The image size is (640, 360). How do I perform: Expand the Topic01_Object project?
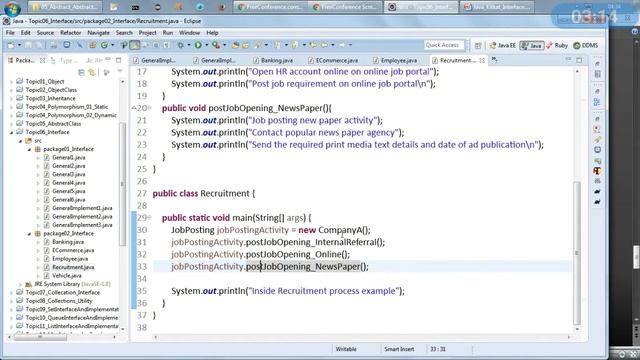click(11, 82)
